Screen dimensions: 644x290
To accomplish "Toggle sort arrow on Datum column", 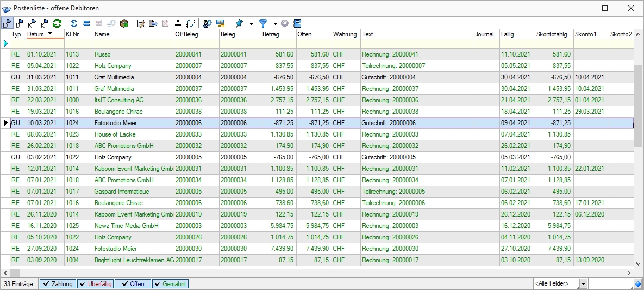I will click(x=49, y=34).
